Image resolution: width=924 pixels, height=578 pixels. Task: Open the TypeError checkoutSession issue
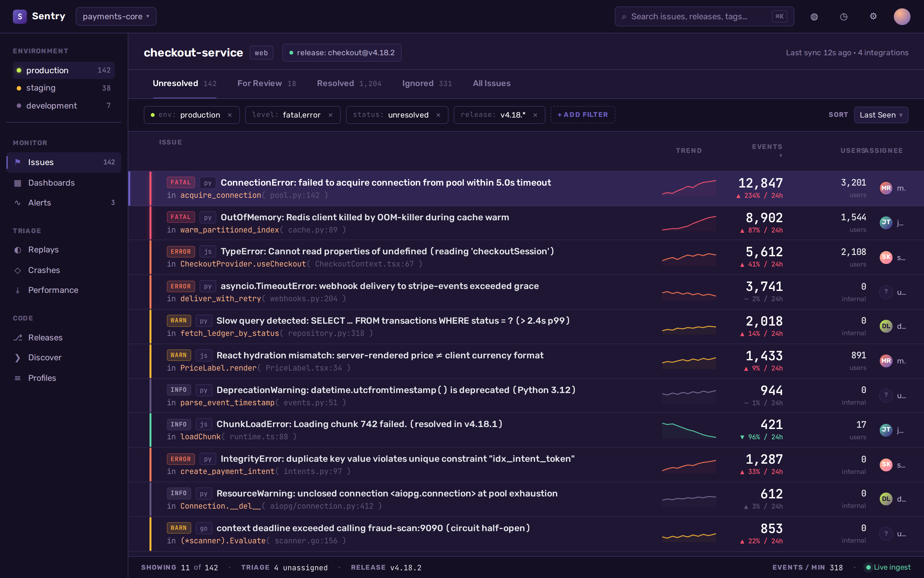[387, 251]
